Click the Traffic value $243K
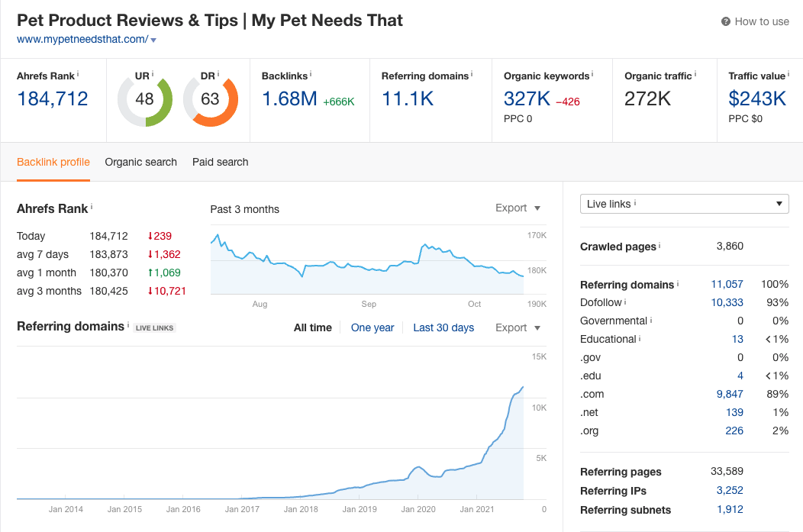The image size is (803, 532). pos(757,98)
